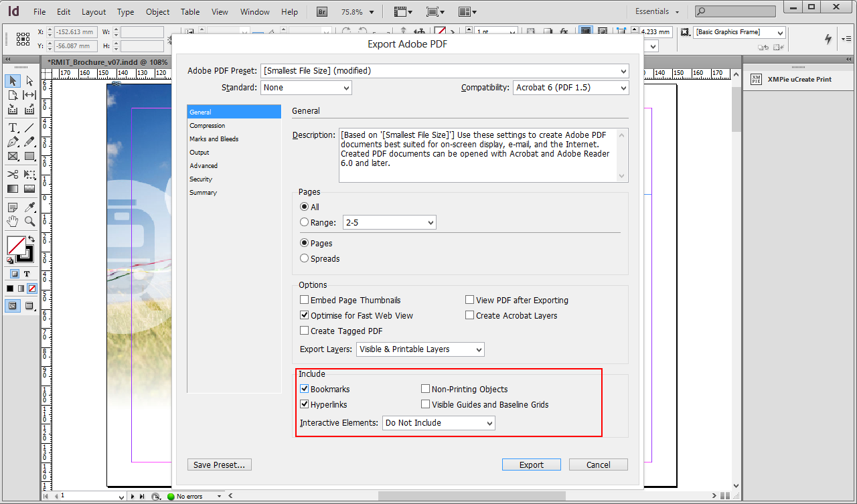
Task: Open the Interactive Elements dropdown
Action: click(438, 422)
